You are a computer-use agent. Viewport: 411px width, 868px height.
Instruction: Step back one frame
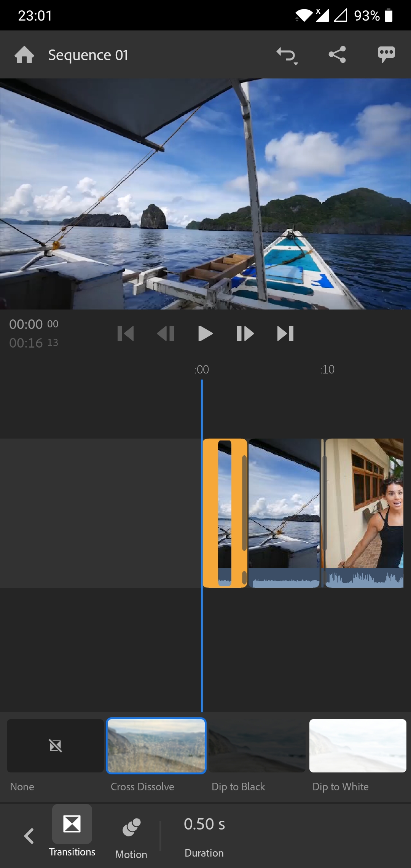coord(166,334)
